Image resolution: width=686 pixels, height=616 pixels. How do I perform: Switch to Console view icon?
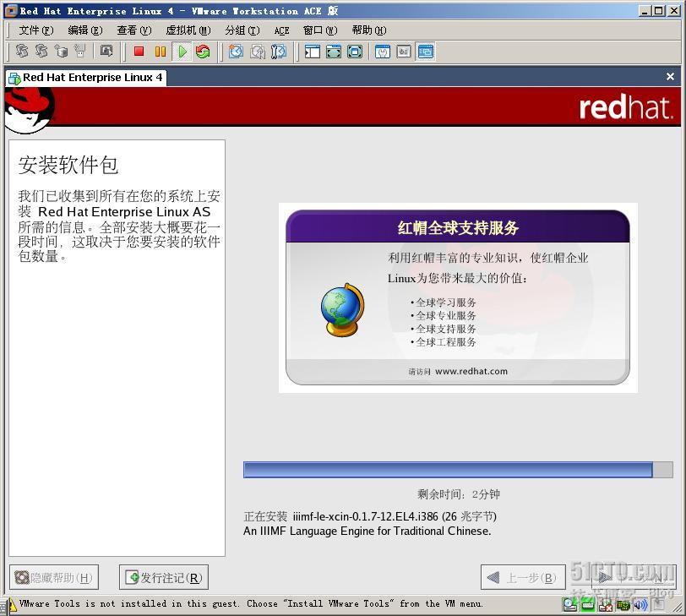pos(425,52)
